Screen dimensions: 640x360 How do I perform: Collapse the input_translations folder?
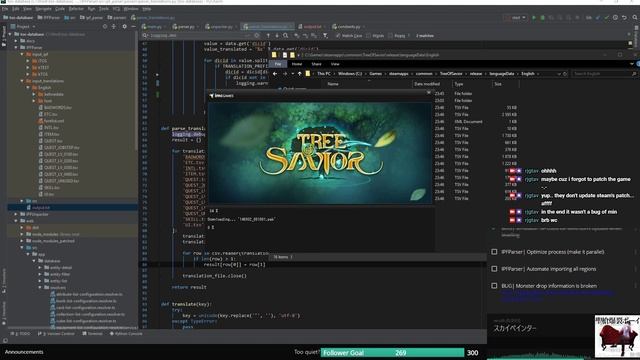click(22, 81)
